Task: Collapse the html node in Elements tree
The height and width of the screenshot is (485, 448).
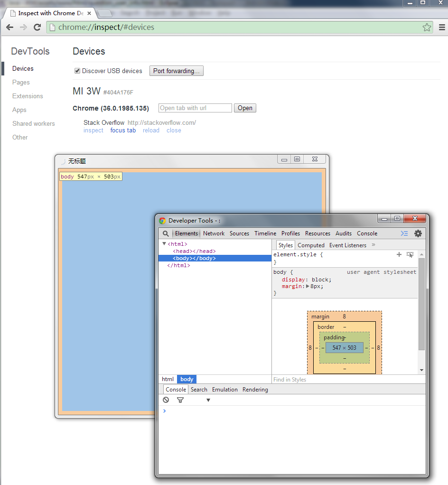Action: coord(164,244)
